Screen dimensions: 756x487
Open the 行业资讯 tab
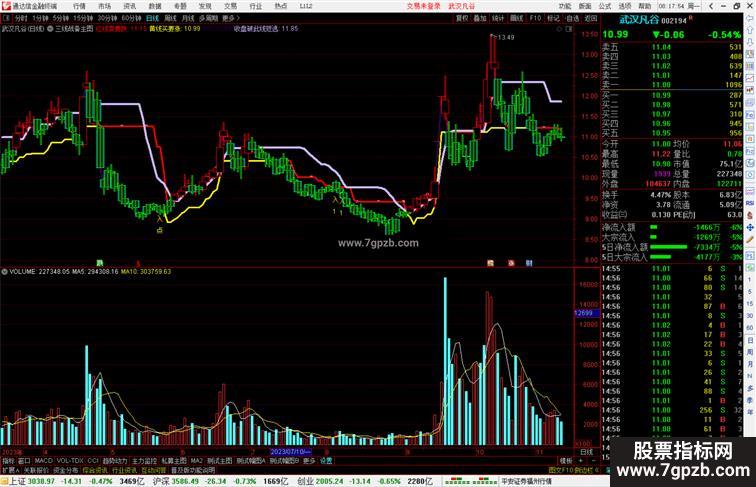(124, 470)
